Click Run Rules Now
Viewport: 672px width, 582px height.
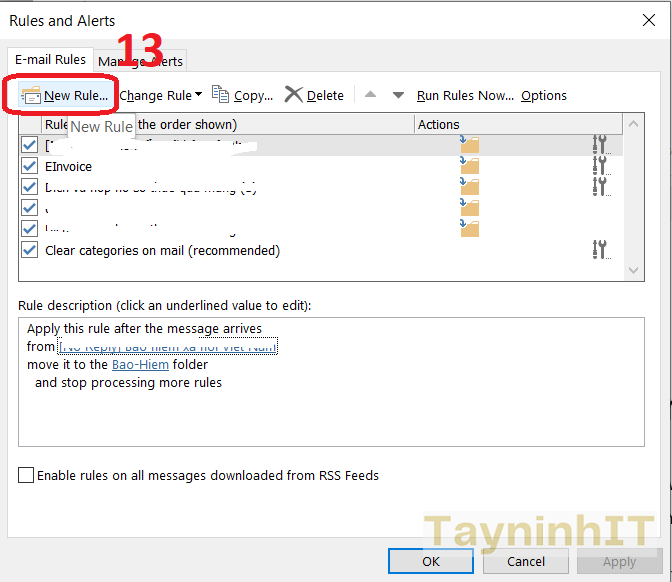[465, 96]
